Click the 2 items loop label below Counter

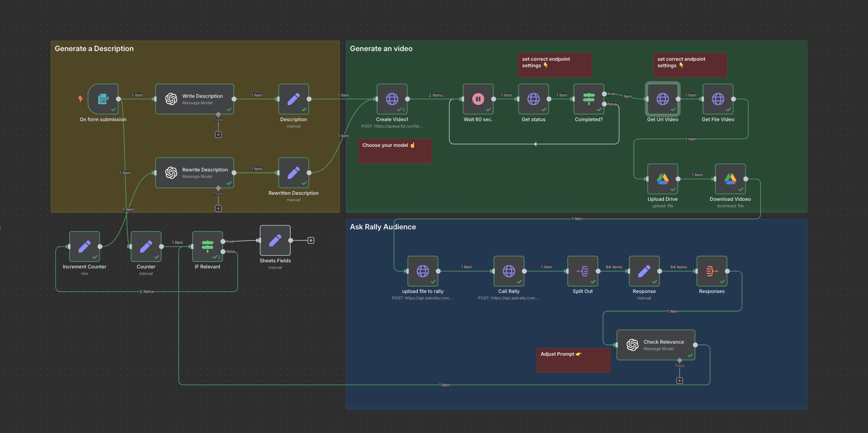coord(147,292)
